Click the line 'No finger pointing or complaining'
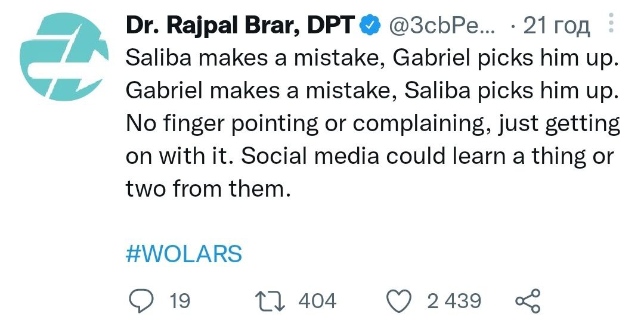This screenshot has height=320, width=644. (373, 124)
